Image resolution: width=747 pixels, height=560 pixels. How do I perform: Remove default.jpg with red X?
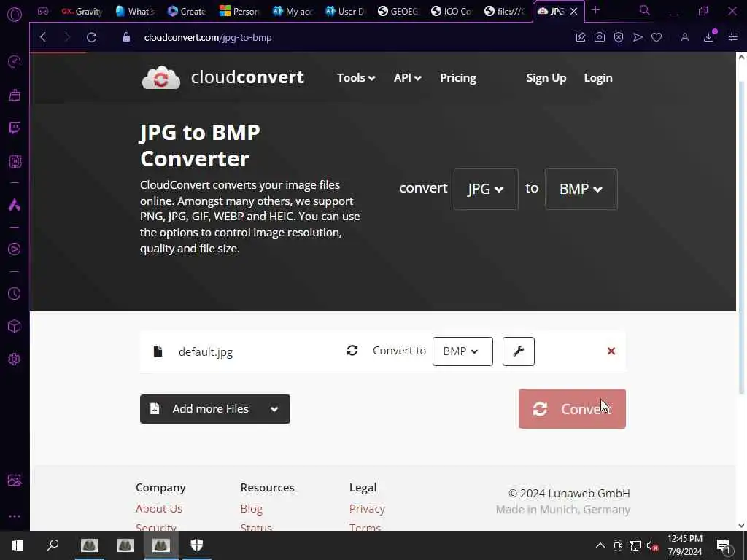[611, 351]
